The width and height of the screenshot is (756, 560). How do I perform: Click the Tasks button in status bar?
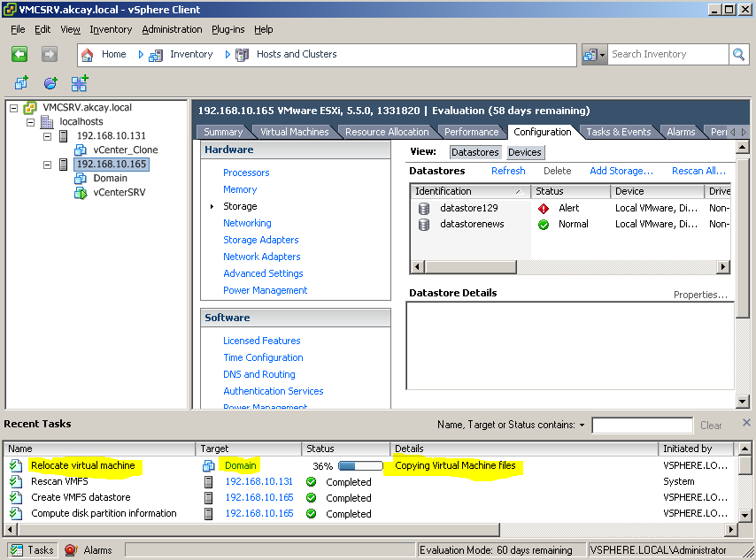click(32, 550)
